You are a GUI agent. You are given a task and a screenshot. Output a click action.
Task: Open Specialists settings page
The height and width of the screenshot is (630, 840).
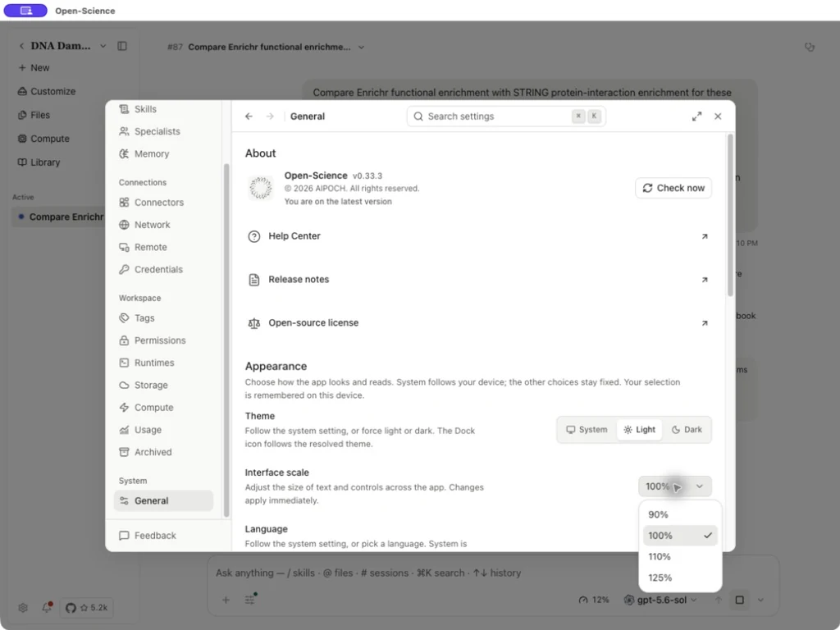163,131
